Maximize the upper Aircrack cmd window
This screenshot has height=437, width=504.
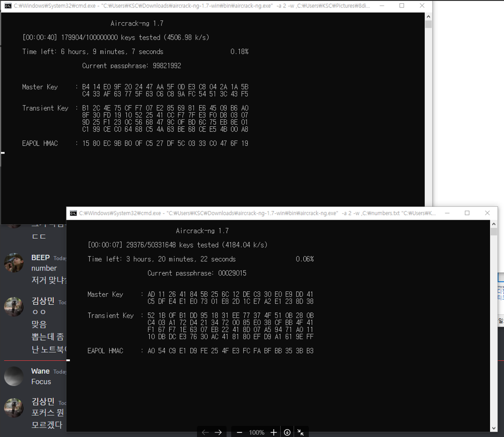point(402,6)
